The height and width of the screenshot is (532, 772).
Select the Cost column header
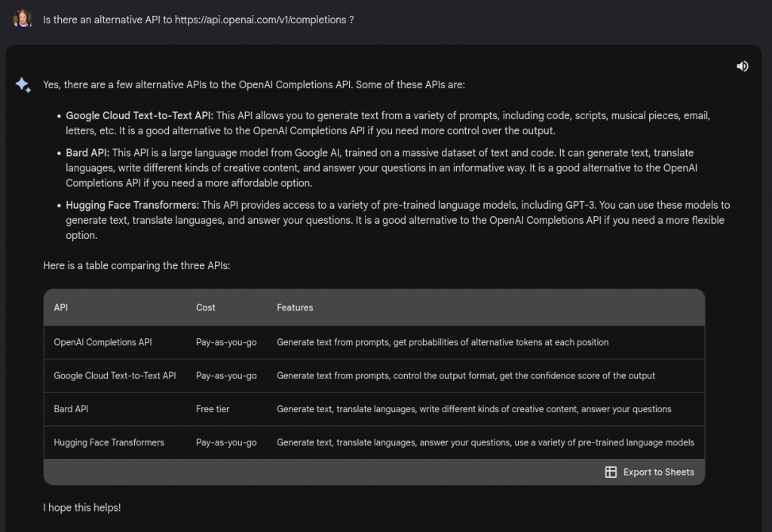(x=205, y=307)
